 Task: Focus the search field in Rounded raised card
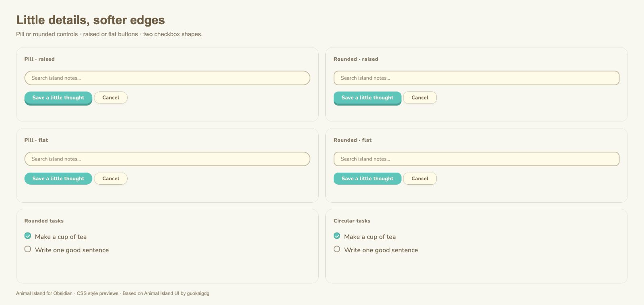click(477, 78)
